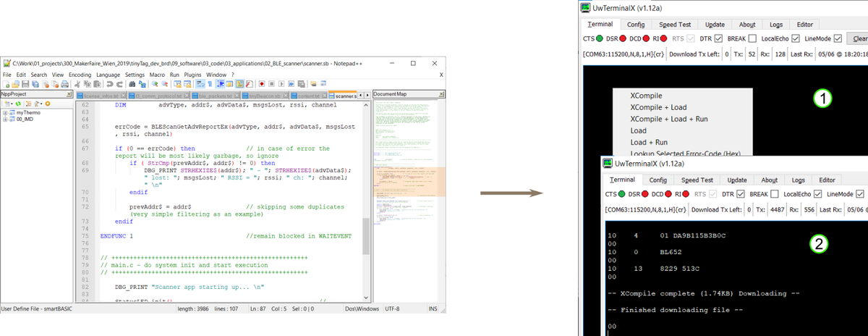
Task: Toggle LocalEcho in UwTerminalX window with Tx 4487
Action: click(x=817, y=194)
